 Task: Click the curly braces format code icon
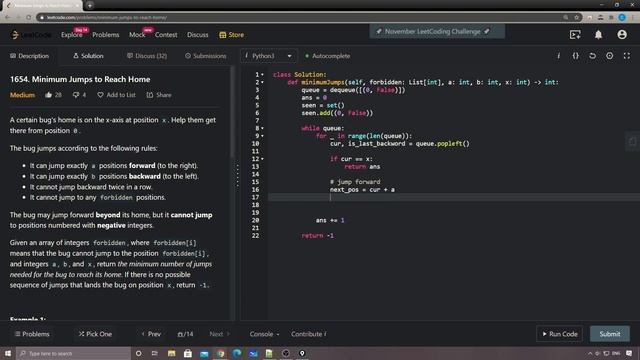pyautogui.click(x=576, y=56)
